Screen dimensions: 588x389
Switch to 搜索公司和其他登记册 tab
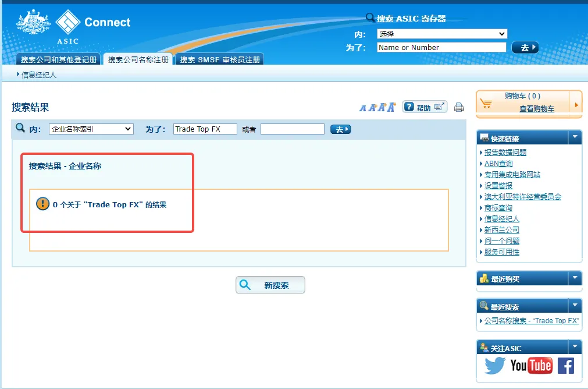pyautogui.click(x=59, y=59)
